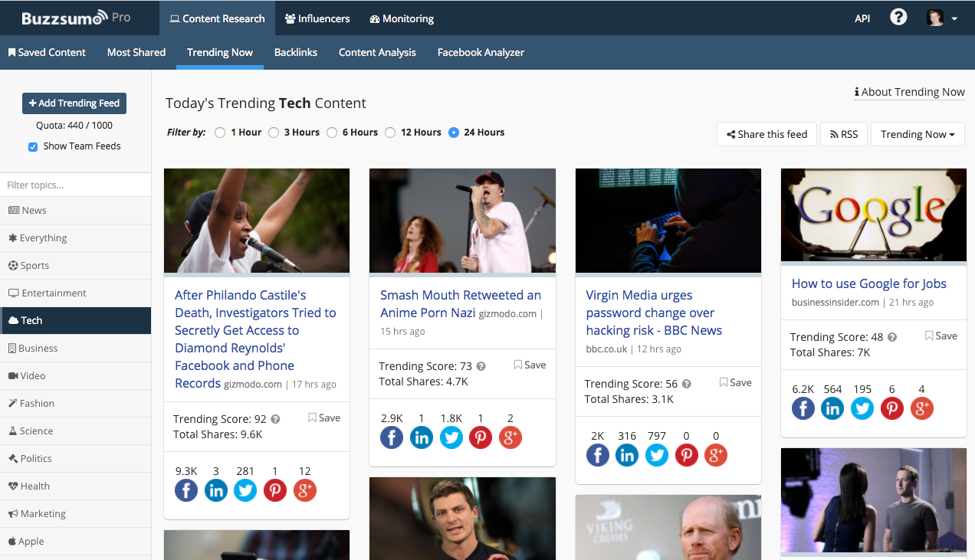This screenshot has width=975, height=560.
Task: Open the Backlinks sub-tab
Action: coord(296,52)
